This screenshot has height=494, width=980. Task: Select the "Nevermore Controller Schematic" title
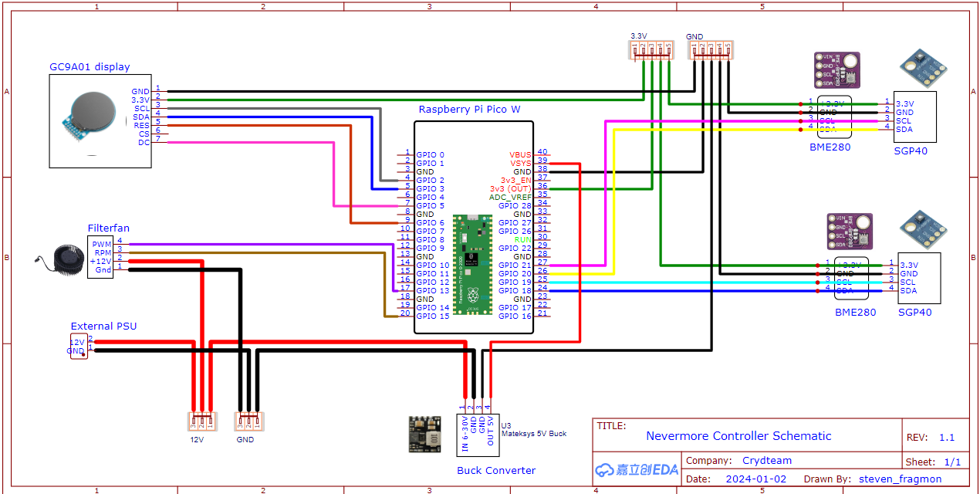tap(739, 436)
